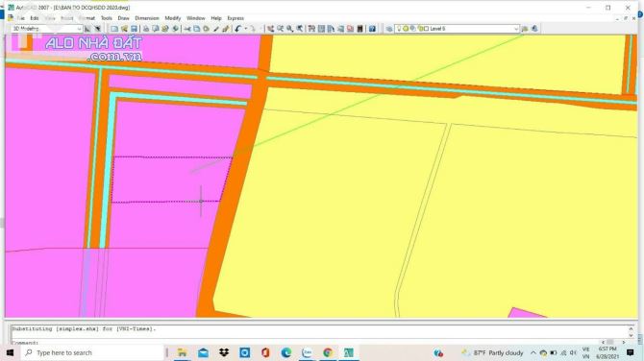Click command history scroll up arrow
The image size is (644, 361).
[x=632, y=328]
